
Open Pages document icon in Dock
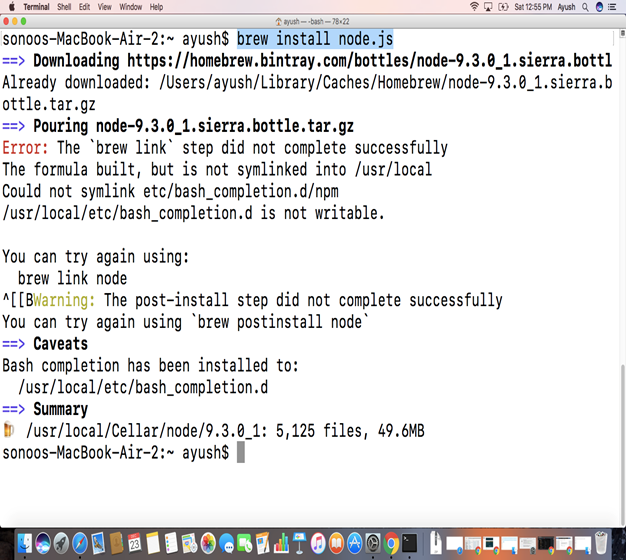(263, 544)
